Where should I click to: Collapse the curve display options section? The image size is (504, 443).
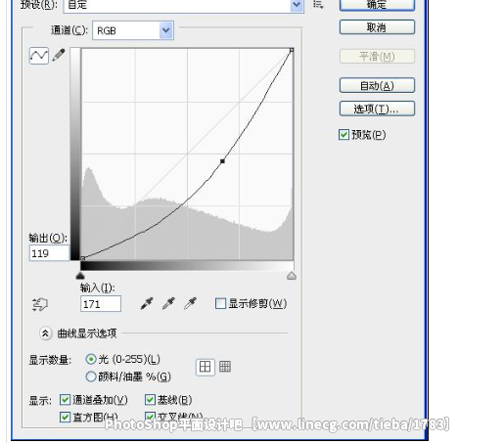[x=45, y=333]
